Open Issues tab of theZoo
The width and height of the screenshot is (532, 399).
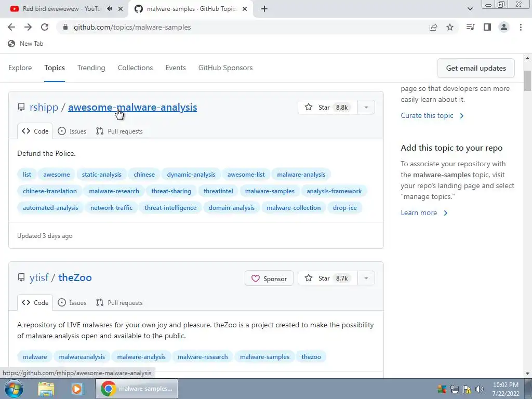(72, 303)
